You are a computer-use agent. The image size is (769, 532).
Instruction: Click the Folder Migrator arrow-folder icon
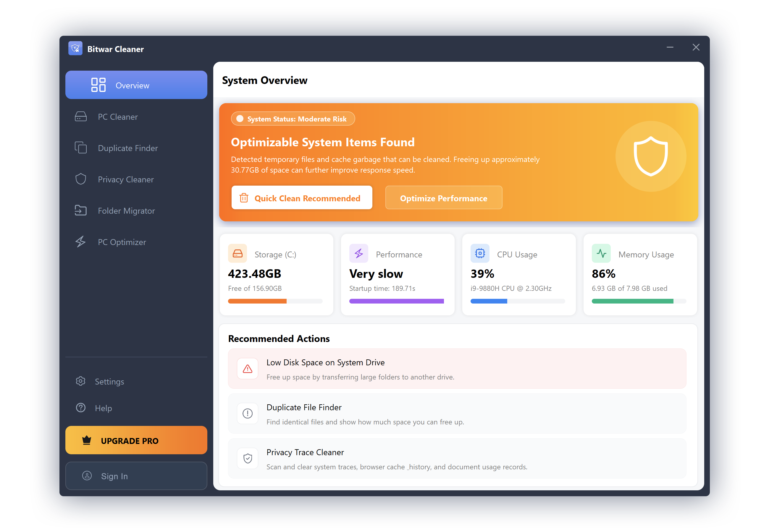pos(81,210)
